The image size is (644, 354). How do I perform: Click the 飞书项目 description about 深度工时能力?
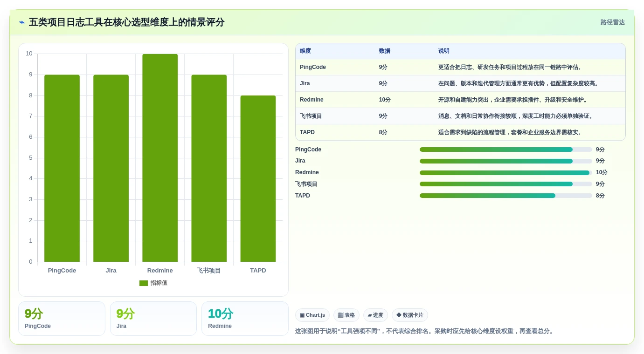click(x=517, y=116)
